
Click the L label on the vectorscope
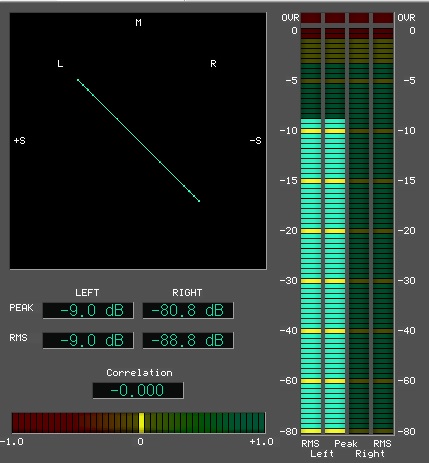tap(60, 64)
